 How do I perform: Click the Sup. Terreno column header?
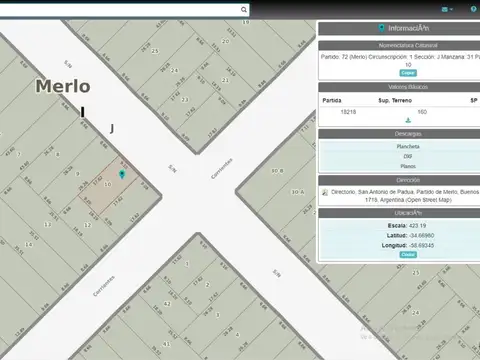[395, 100]
